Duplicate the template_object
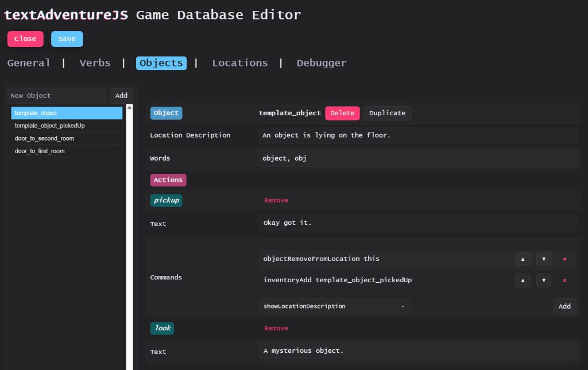The width and height of the screenshot is (588, 370). pyautogui.click(x=387, y=113)
